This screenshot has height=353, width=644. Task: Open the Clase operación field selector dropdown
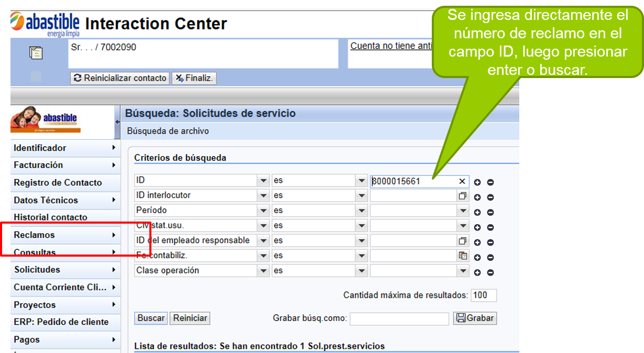[263, 271]
